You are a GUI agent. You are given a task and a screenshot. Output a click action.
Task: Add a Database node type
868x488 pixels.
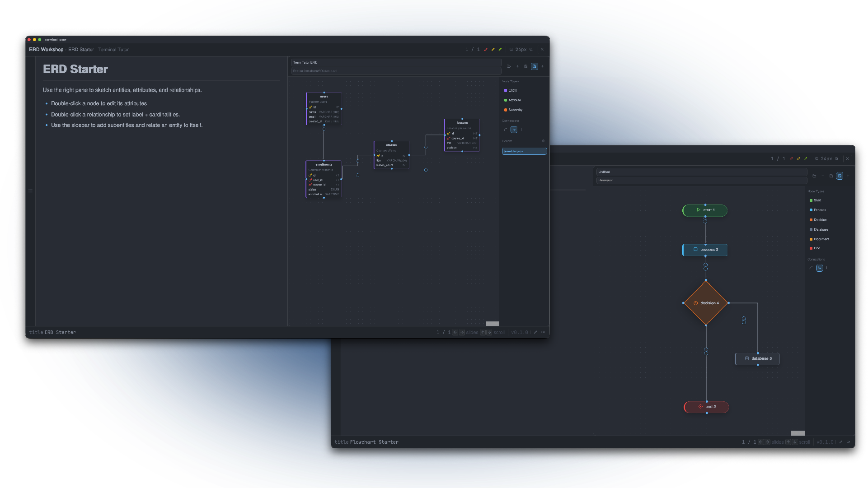click(819, 230)
